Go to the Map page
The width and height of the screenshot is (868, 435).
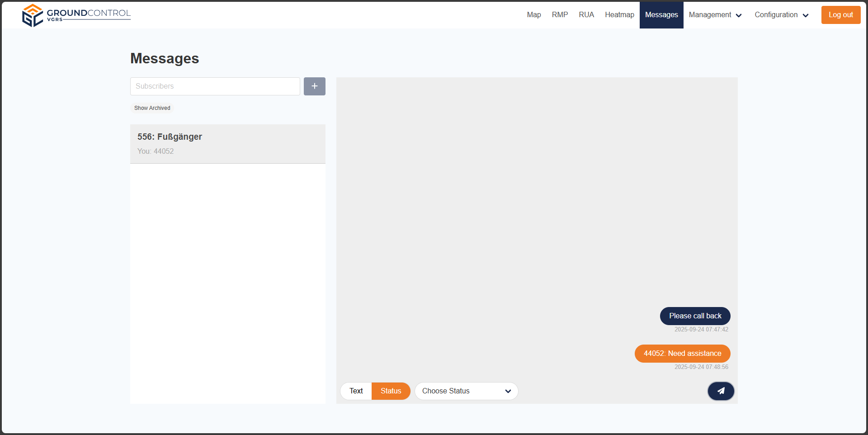[533, 15]
